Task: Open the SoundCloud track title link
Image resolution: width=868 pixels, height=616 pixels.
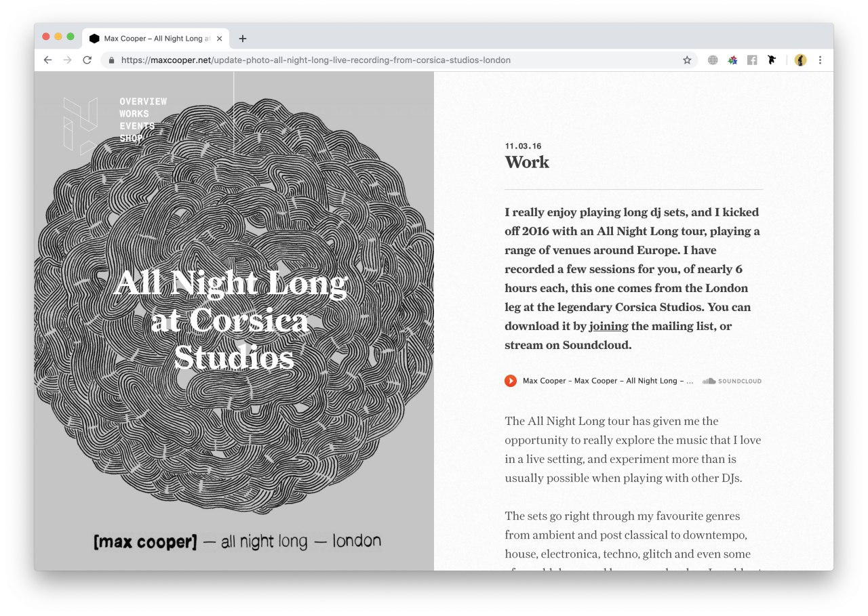Action: tap(608, 381)
